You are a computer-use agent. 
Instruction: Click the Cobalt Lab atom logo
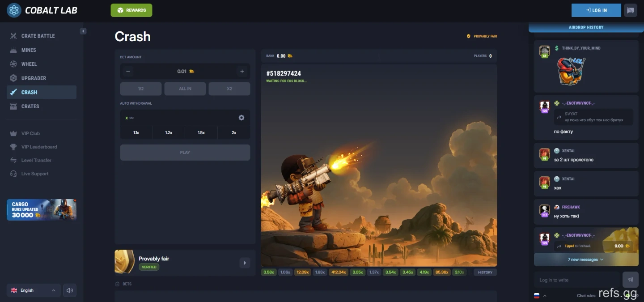tap(14, 10)
